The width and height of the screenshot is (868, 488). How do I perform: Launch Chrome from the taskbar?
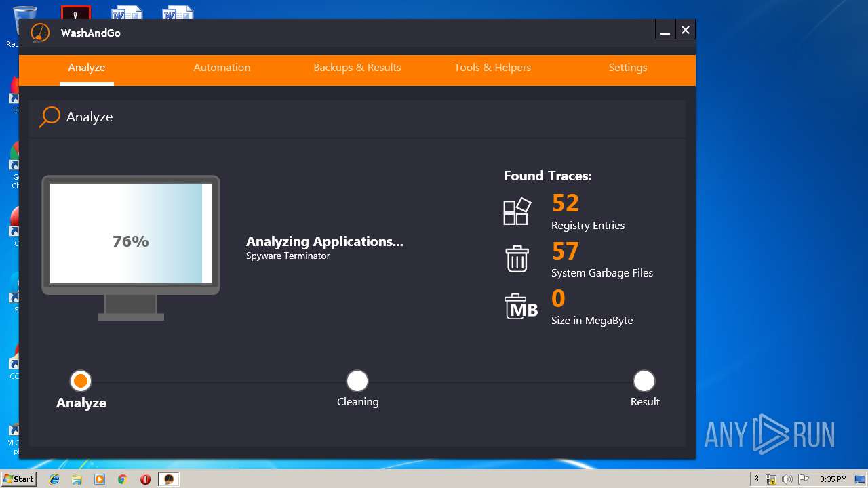pos(122,479)
